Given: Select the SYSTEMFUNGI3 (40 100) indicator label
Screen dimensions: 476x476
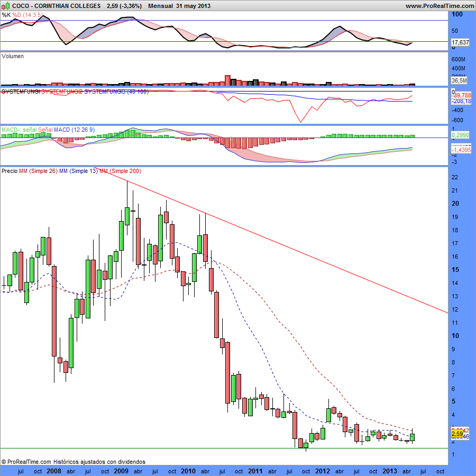Looking at the screenshot, I should tap(116, 91).
